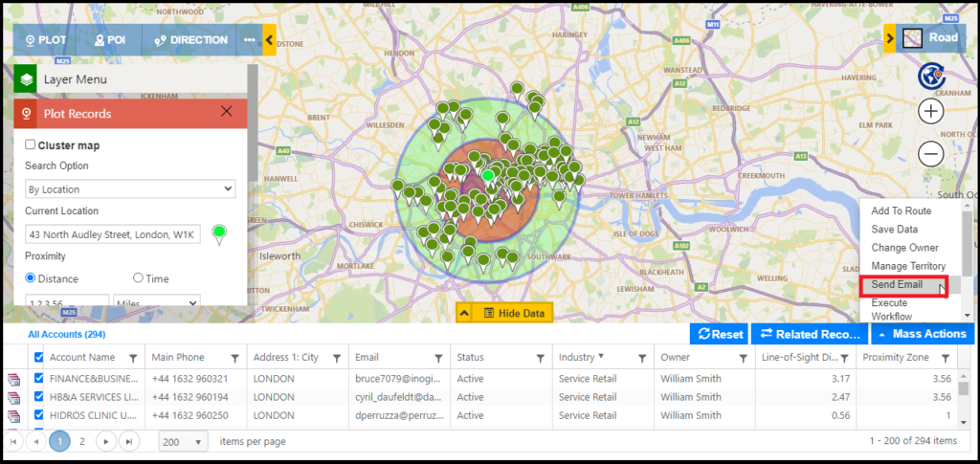Image resolution: width=980 pixels, height=464 pixels.
Task: Uncheck the HIDROS CLINIC row checkbox
Action: 38,415
